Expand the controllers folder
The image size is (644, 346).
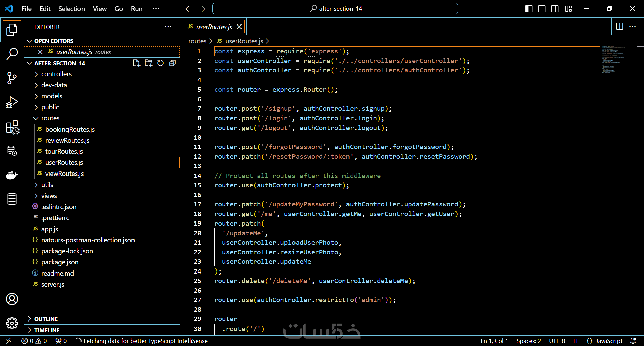pos(56,74)
